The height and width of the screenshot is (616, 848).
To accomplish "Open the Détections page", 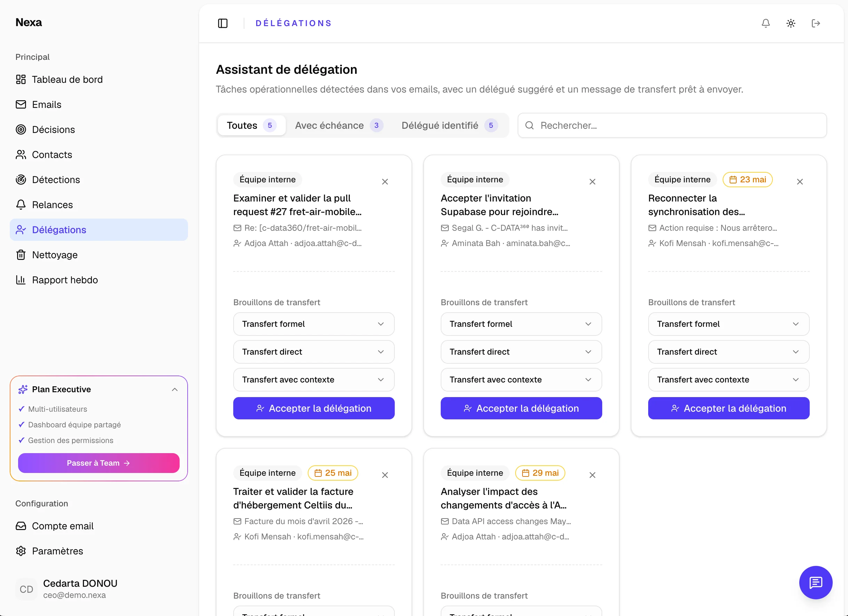I will click(x=99, y=180).
